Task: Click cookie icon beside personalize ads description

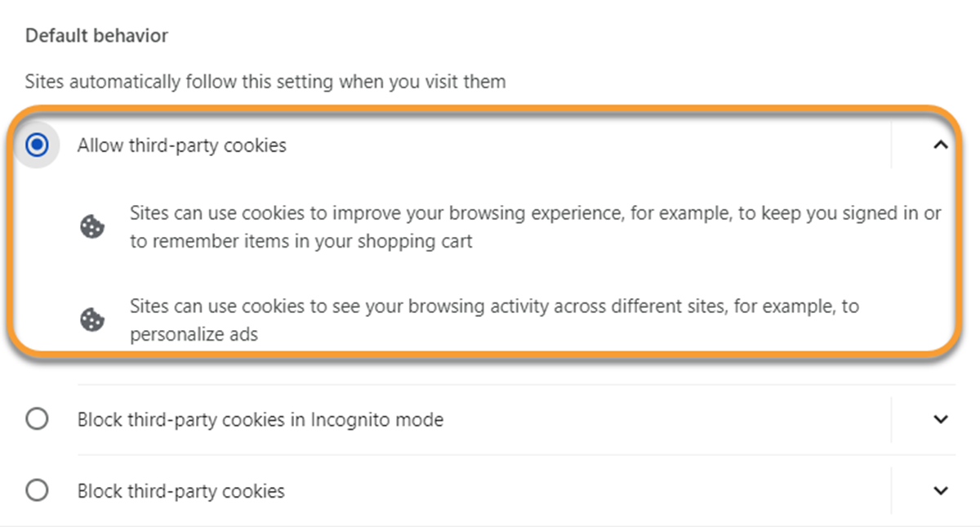Action: pos(92,320)
